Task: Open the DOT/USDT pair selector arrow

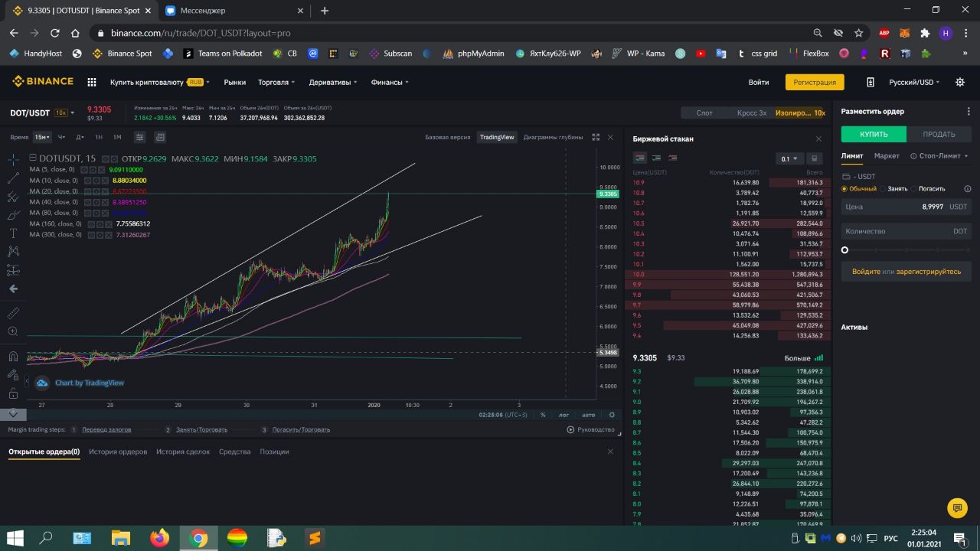Action: [x=73, y=112]
